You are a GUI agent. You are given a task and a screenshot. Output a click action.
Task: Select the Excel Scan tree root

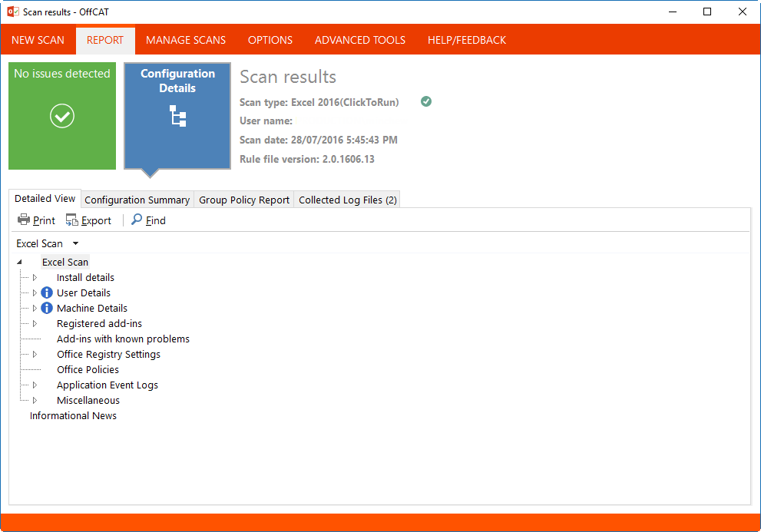[x=65, y=262]
